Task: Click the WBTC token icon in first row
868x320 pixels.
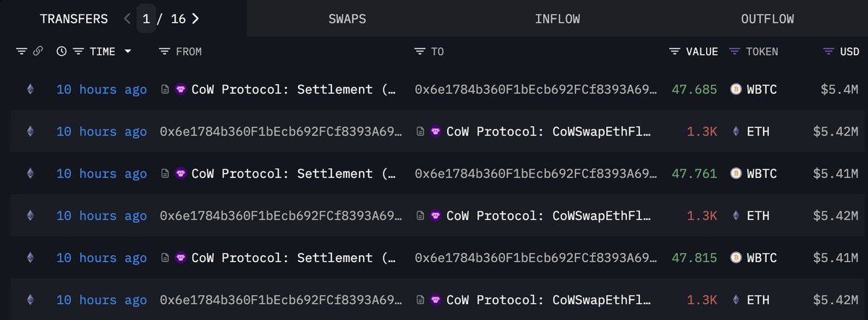Action: [x=736, y=90]
